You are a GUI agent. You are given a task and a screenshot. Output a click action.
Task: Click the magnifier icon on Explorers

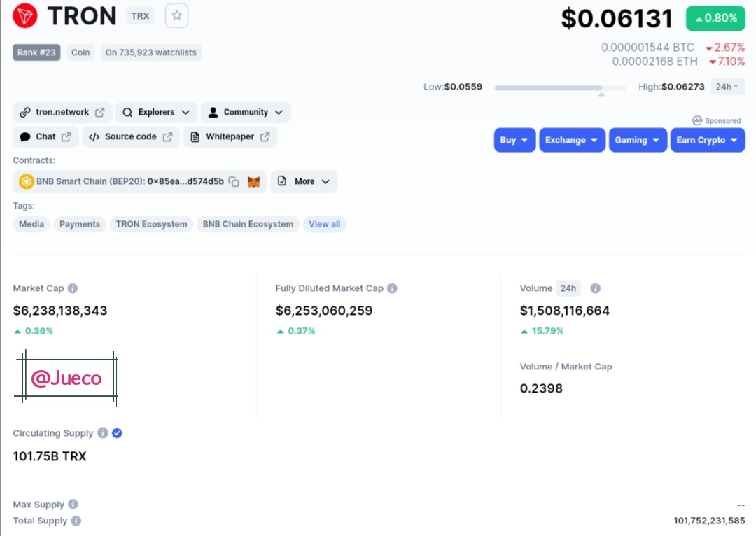(127, 113)
